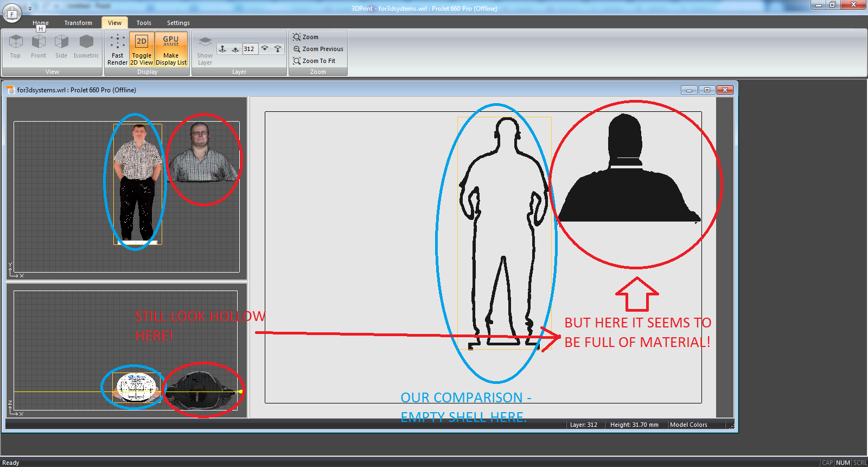Click the SCRL indicator in status bar
868x467 pixels.
pyautogui.click(x=860, y=463)
